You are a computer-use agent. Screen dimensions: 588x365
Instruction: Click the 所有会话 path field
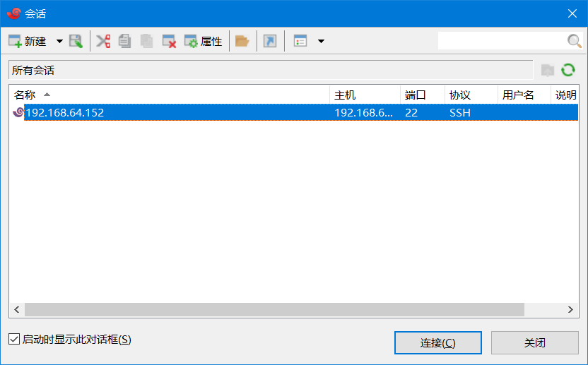pyautogui.click(x=271, y=70)
